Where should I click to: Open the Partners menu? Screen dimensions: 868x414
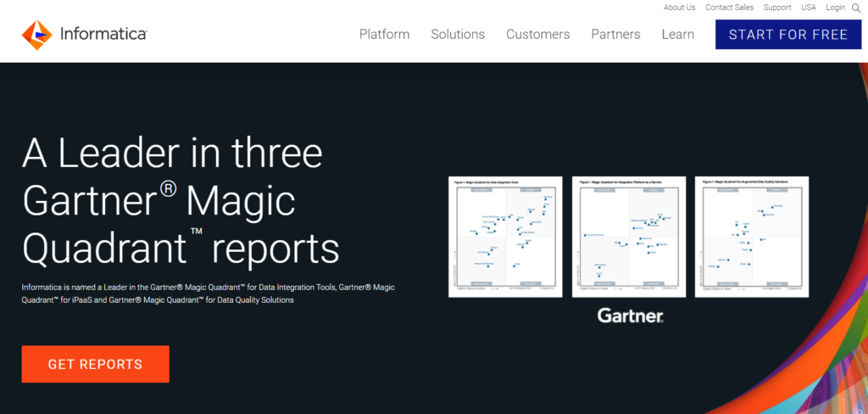point(615,35)
